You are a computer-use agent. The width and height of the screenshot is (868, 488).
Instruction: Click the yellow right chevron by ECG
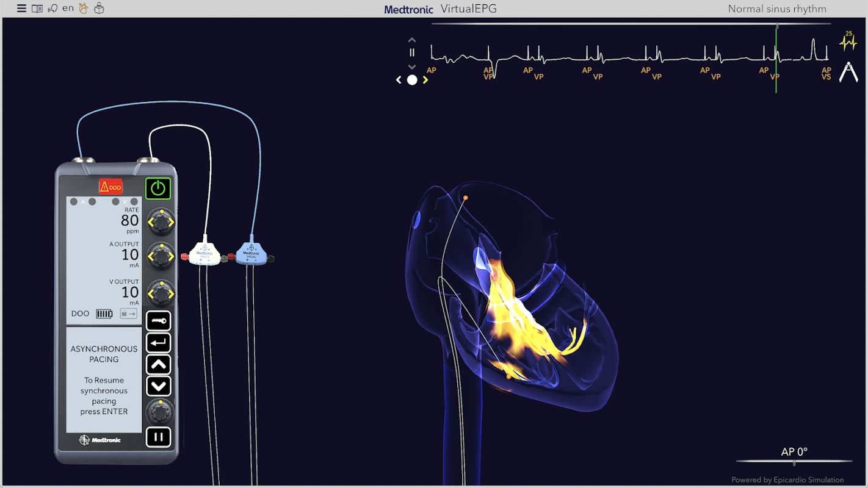tap(425, 80)
